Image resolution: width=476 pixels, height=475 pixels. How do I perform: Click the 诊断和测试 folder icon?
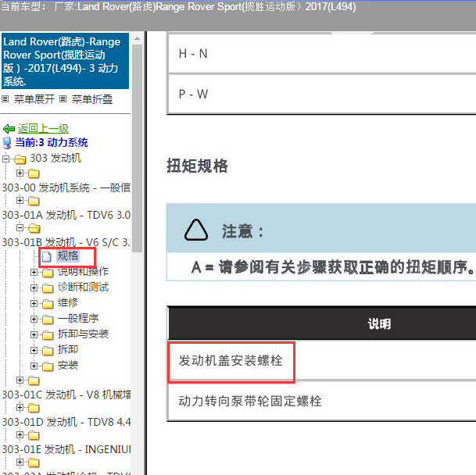(48, 288)
